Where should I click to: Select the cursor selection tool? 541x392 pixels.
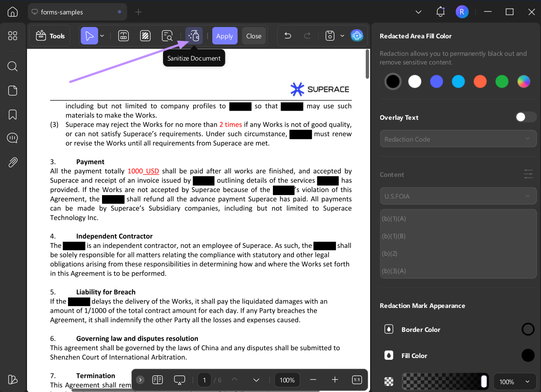click(89, 36)
